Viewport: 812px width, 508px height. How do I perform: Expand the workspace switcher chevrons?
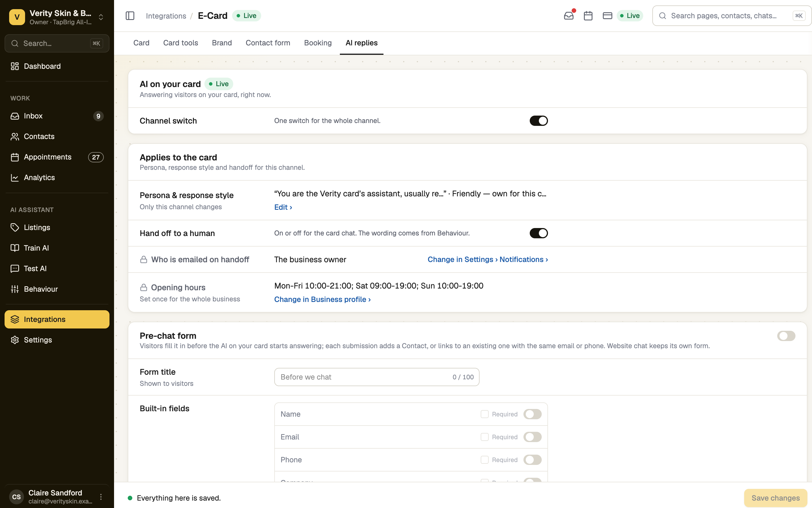pos(101,17)
